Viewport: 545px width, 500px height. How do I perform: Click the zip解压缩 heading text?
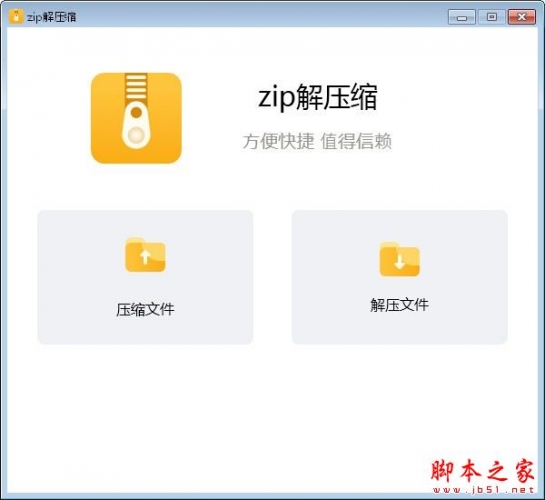(x=318, y=97)
